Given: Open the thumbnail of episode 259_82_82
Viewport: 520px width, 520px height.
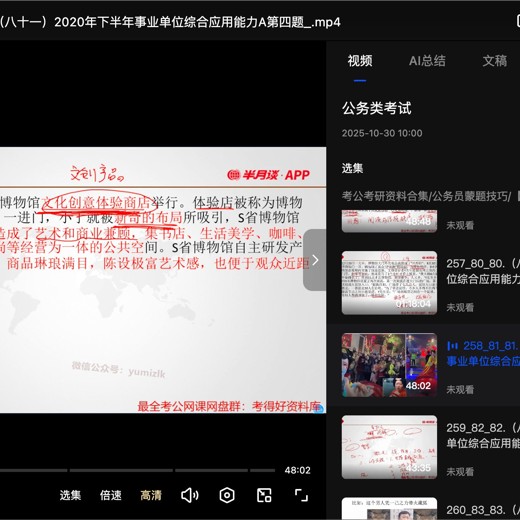Looking at the screenshot, I should pyautogui.click(x=389, y=447).
